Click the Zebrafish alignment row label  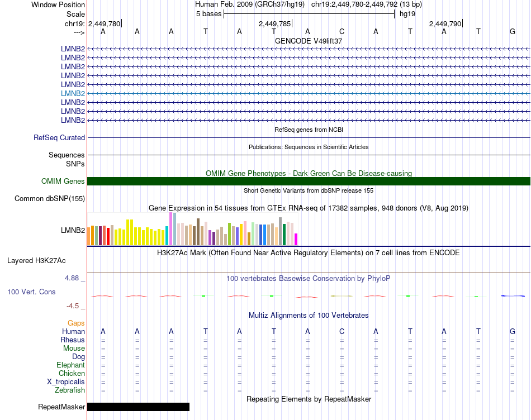70,390
